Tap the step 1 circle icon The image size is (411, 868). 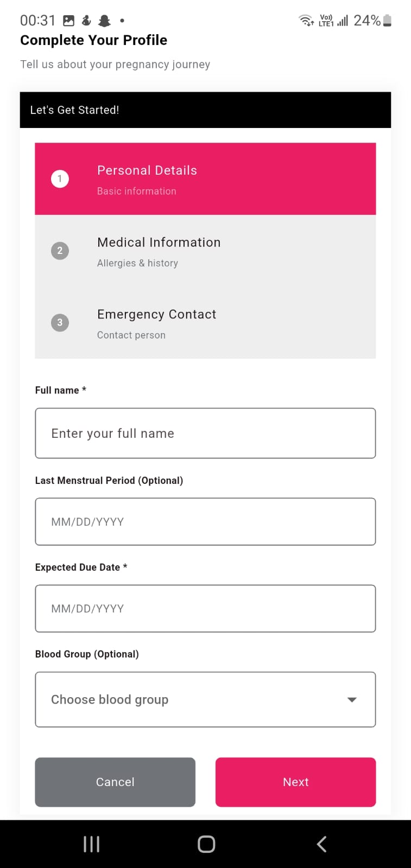click(60, 178)
